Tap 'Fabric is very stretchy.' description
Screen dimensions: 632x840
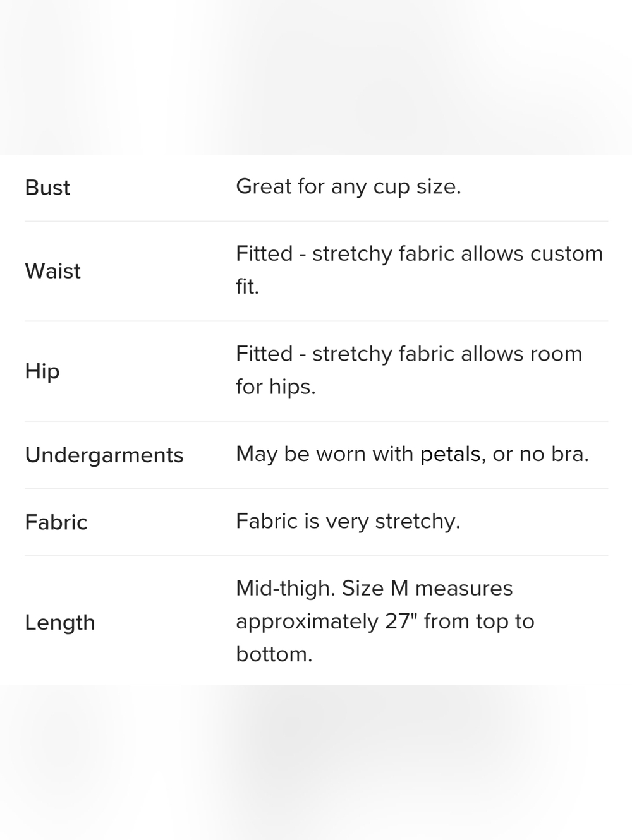pos(348,522)
